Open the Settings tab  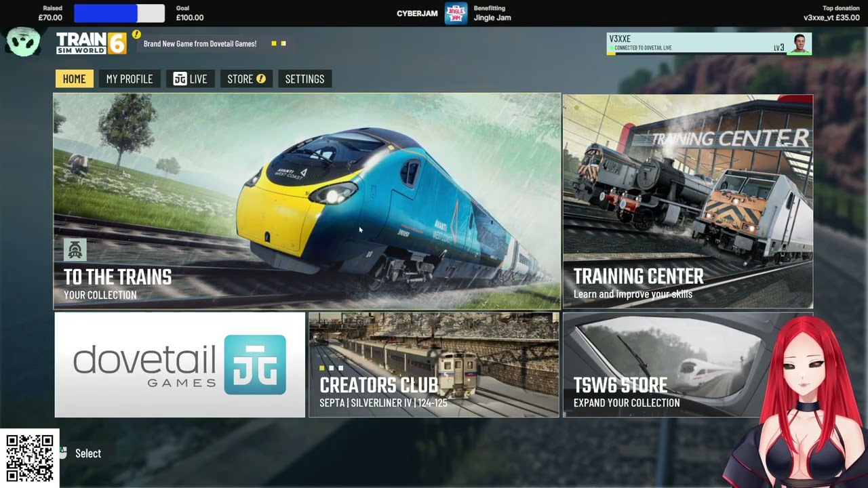point(304,79)
